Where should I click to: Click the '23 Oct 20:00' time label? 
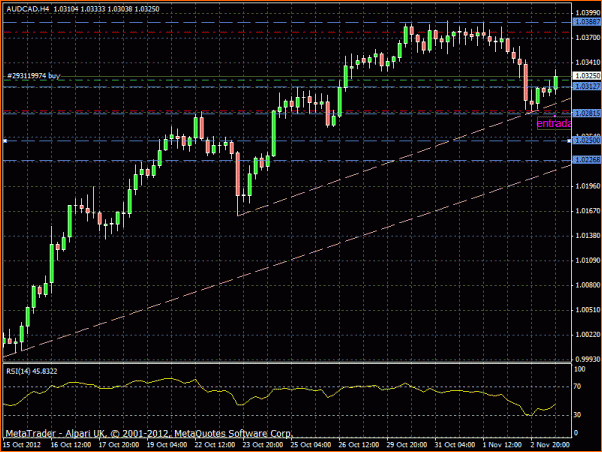coord(263,445)
